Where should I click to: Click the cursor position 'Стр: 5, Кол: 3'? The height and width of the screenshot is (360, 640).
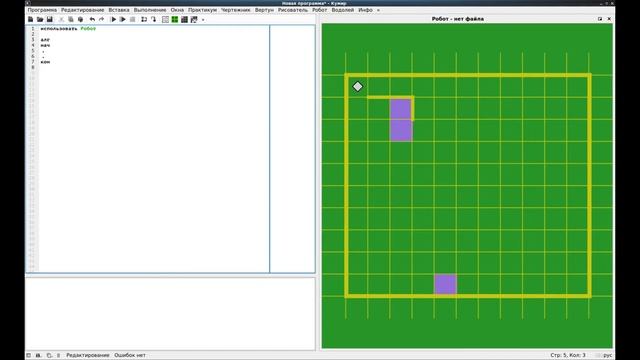568,355
